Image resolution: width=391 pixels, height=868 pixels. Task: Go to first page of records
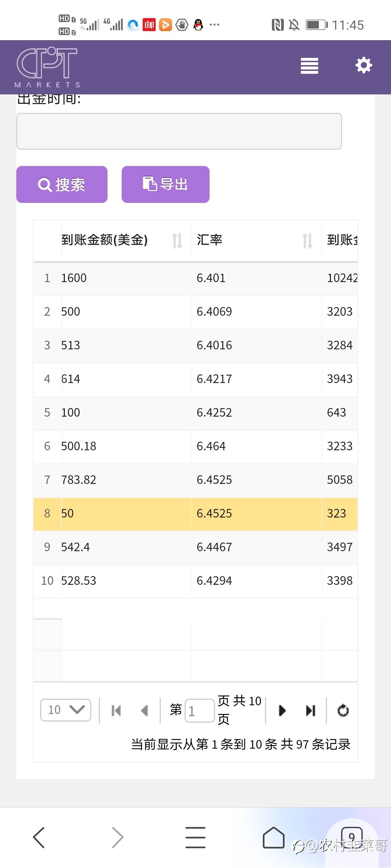coord(116,711)
